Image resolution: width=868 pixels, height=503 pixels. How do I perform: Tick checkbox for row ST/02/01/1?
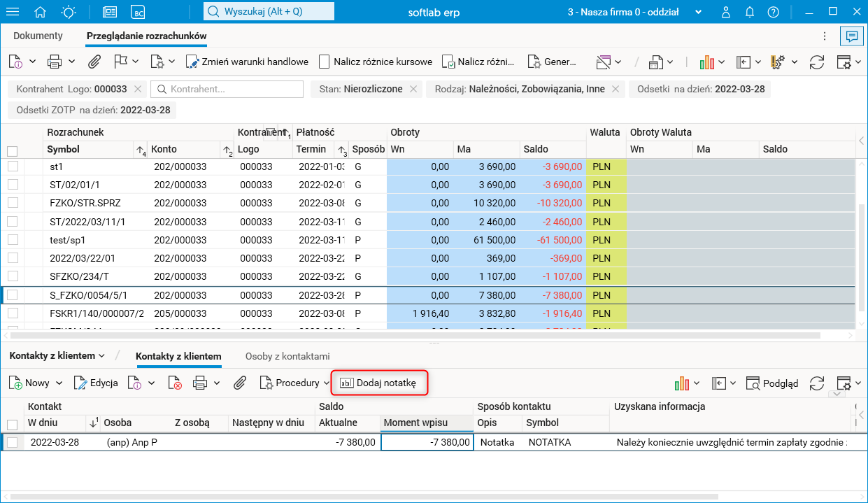pos(13,185)
